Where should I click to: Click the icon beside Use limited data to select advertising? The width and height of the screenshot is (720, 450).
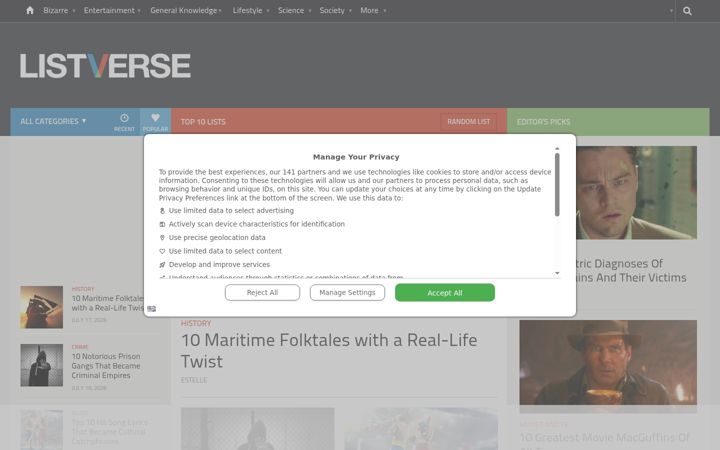tap(162, 211)
